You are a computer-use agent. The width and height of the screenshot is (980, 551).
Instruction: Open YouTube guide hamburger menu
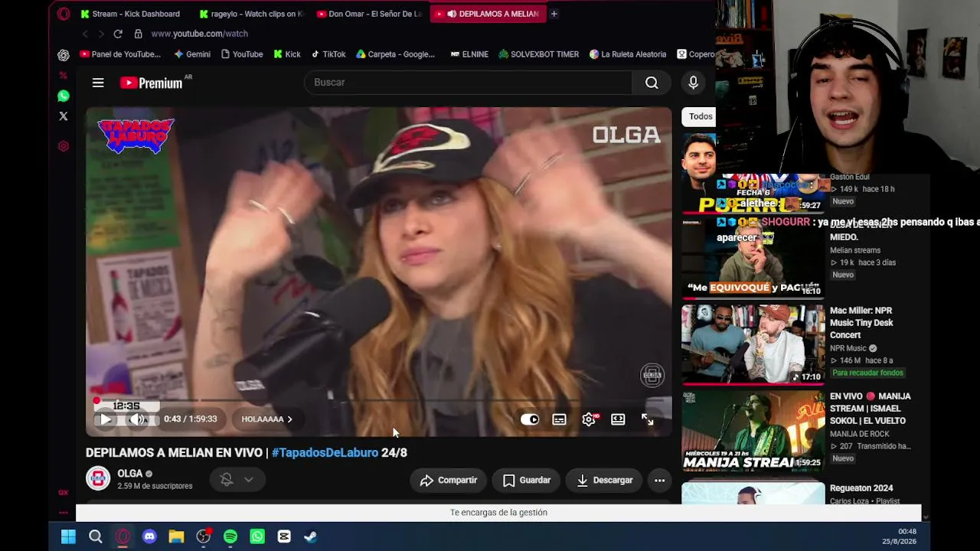(98, 83)
